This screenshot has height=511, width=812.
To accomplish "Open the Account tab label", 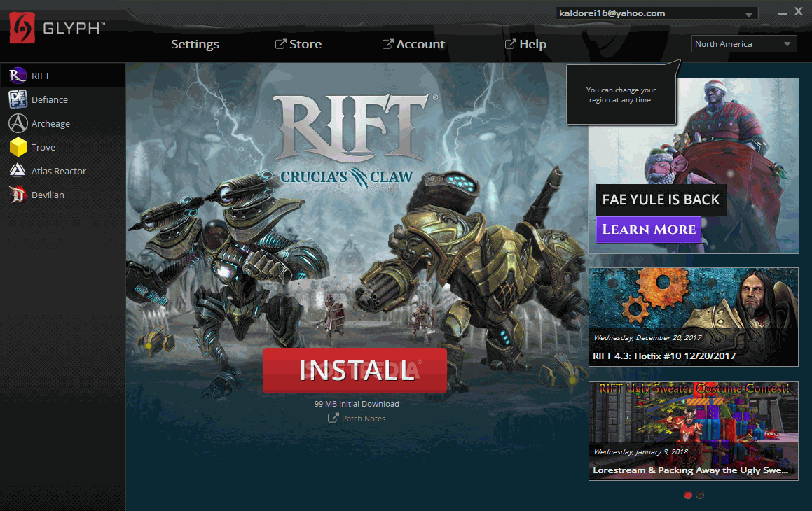I will coord(420,45).
